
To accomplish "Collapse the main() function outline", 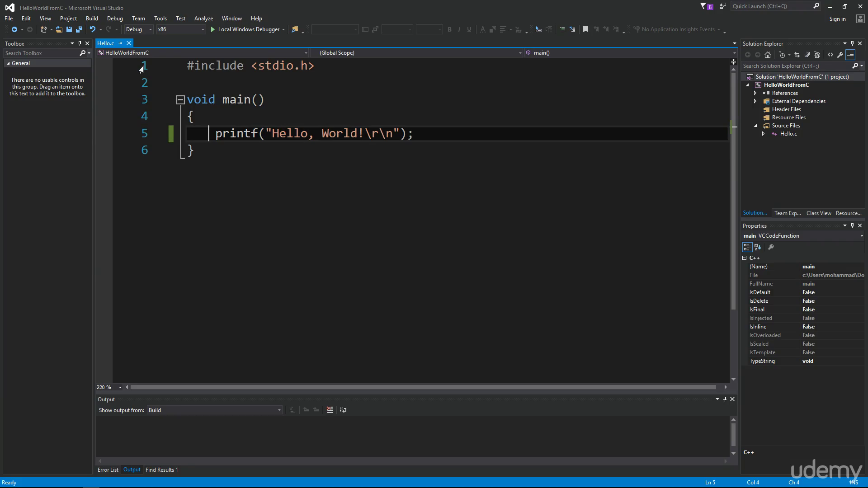I will pyautogui.click(x=180, y=100).
